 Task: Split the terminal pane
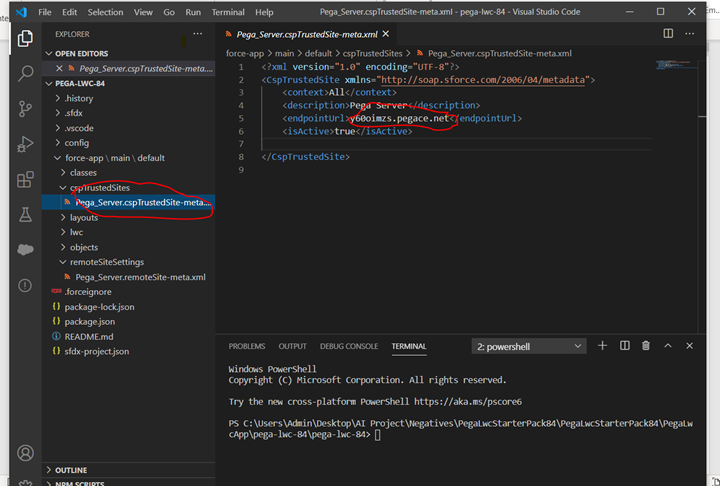point(624,346)
